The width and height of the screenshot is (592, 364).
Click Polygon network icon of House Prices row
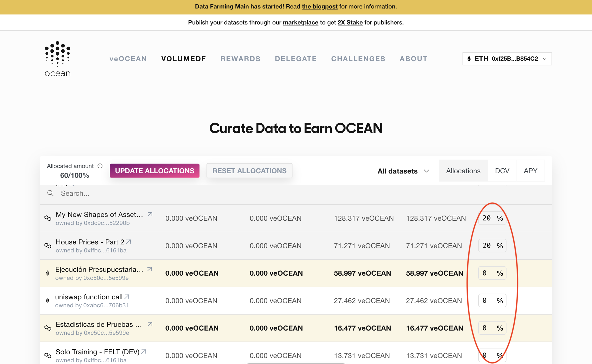tap(48, 246)
